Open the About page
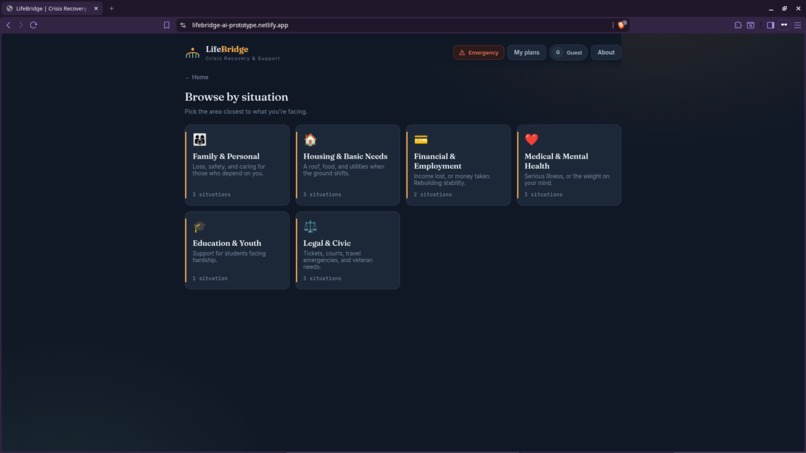This screenshot has height=453, width=806. (x=606, y=52)
